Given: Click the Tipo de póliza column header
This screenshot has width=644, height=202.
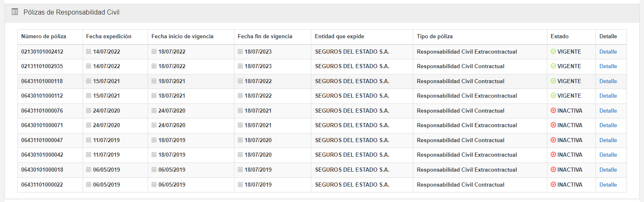Looking at the screenshot, I should [434, 37].
